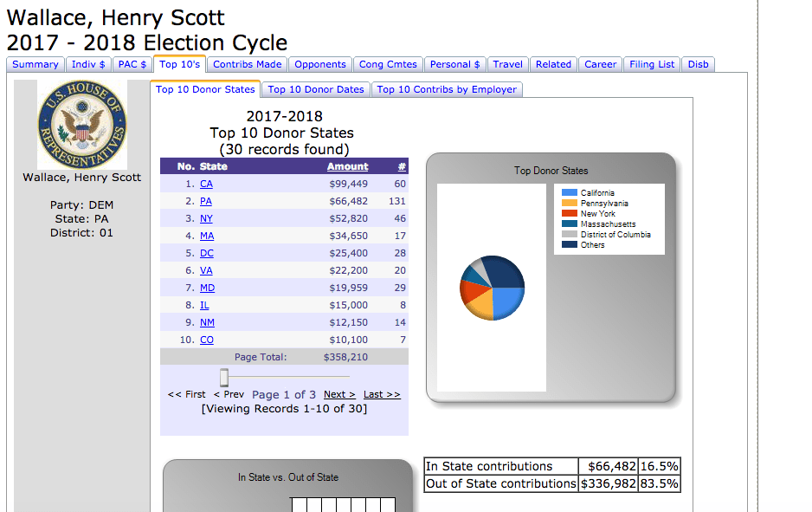Switch to the "PAC $" tab
This screenshot has width=812, height=512.
(x=132, y=64)
